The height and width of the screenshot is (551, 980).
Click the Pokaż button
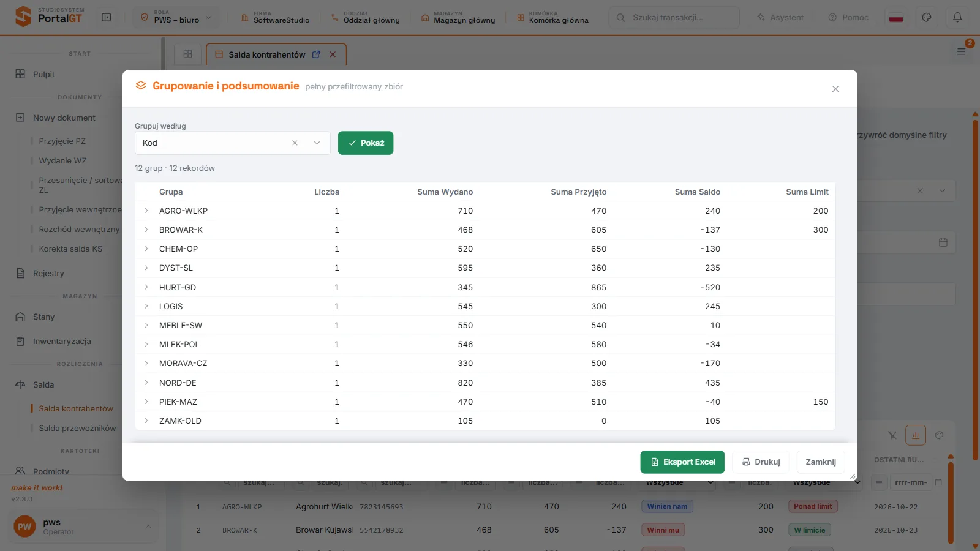(366, 143)
